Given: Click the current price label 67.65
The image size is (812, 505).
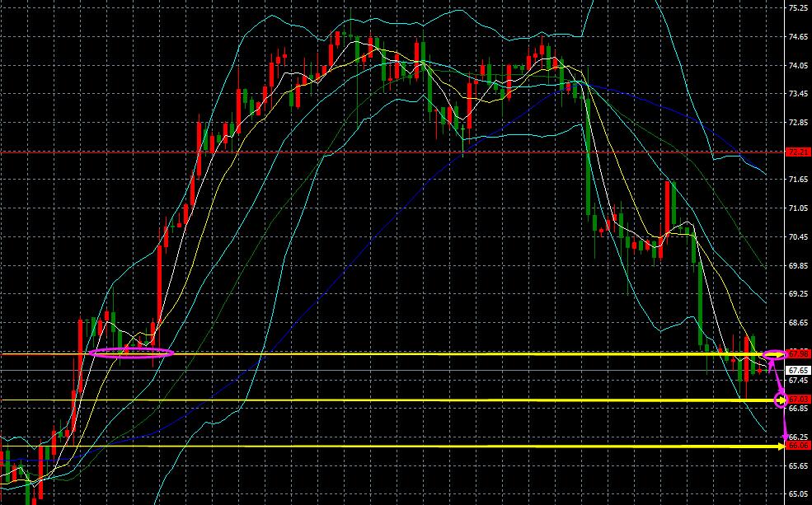Looking at the screenshot, I should 798,371.
